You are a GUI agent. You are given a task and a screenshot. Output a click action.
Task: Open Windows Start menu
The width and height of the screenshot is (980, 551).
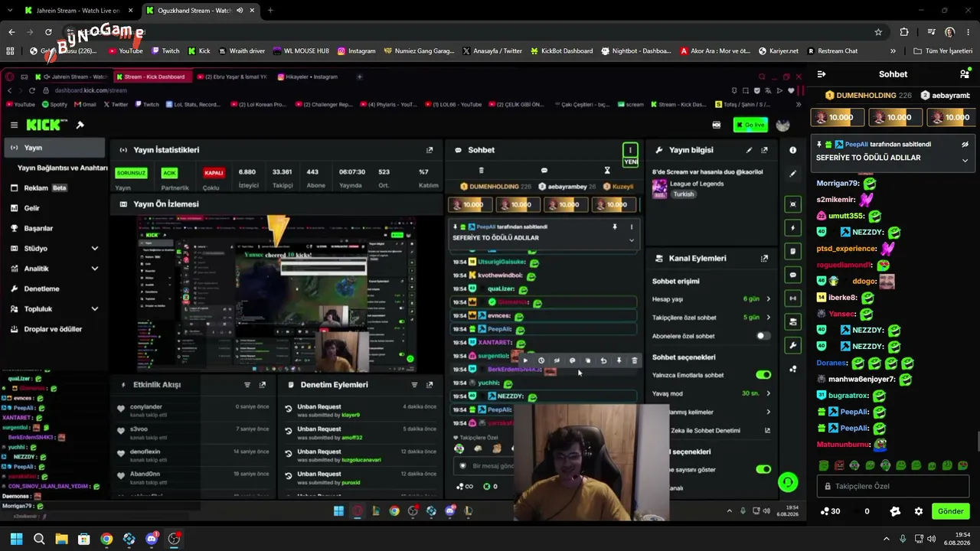tap(16, 539)
